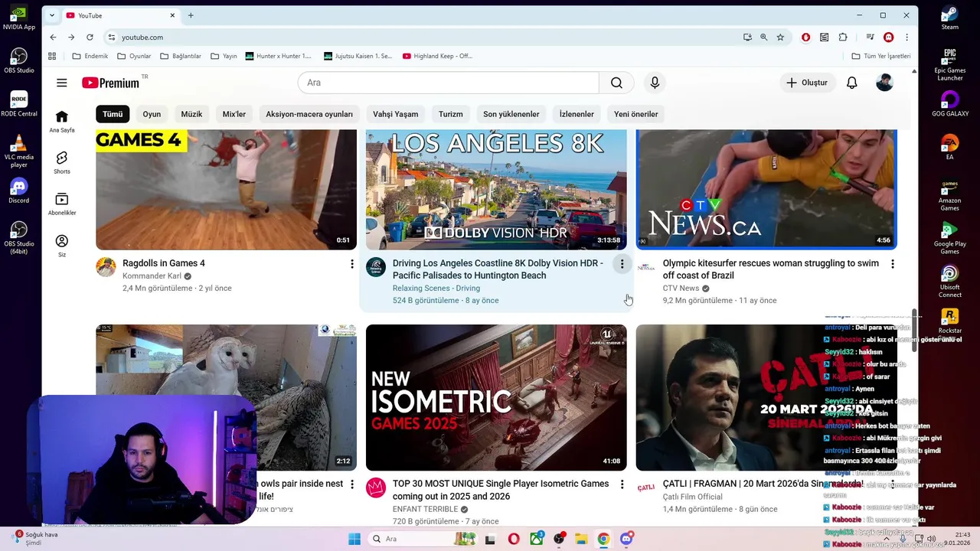Click the search magnifier button
Screen dimensions: 980x551
pyautogui.click(x=616, y=83)
